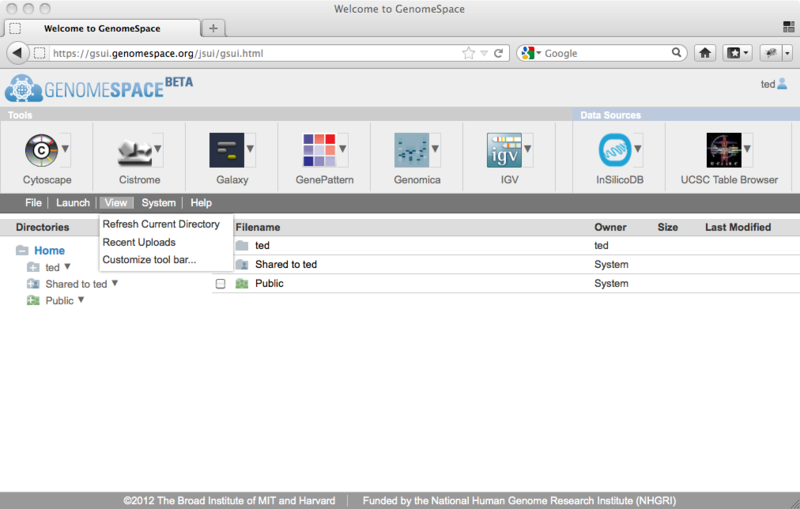
Task: Click the Cistrome tool icon
Action: pos(134,151)
